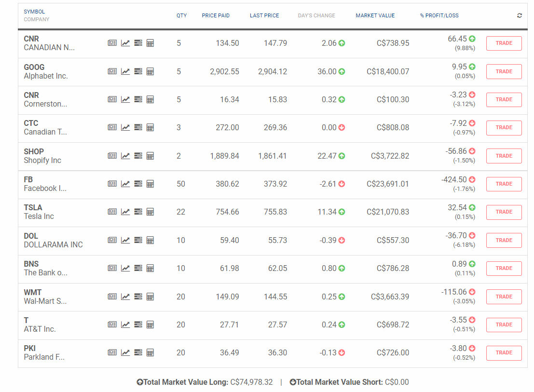Click TRADE button for SHOP row
The height and width of the screenshot is (392, 534).
(504, 156)
